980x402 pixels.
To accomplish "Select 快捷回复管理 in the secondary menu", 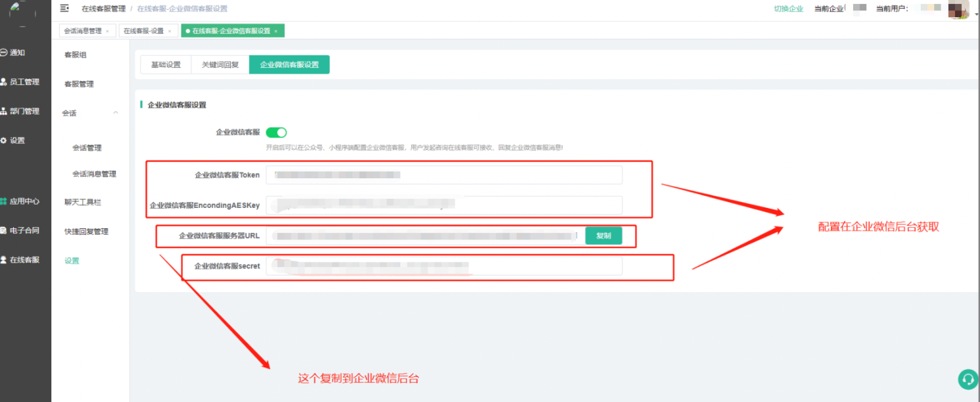I will click(x=86, y=232).
